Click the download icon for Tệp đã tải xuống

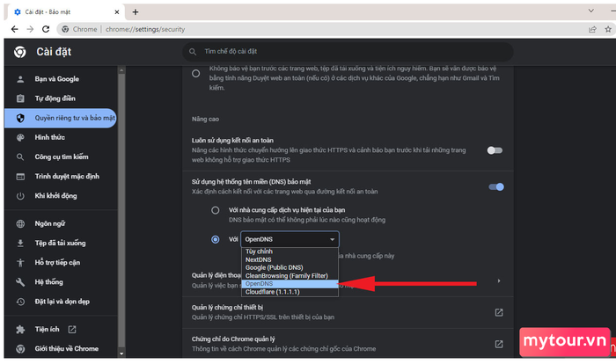tap(20, 244)
